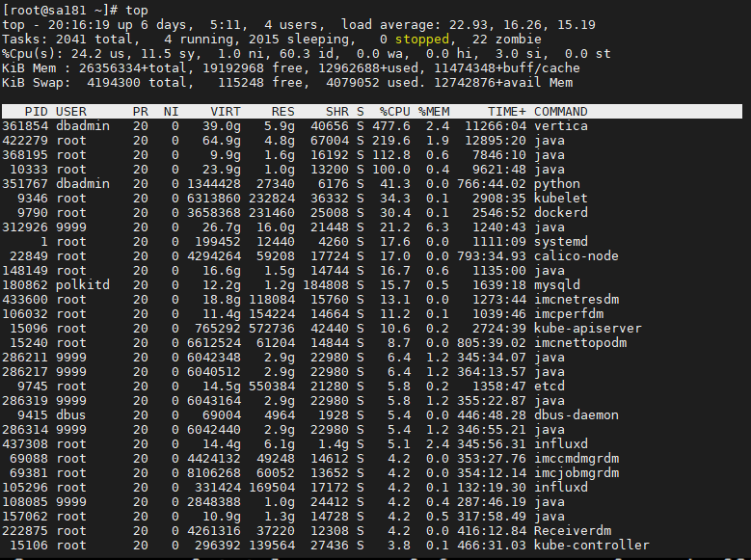Click the %MEM column header
The width and height of the screenshot is (751, 560).
click(434, 111)
